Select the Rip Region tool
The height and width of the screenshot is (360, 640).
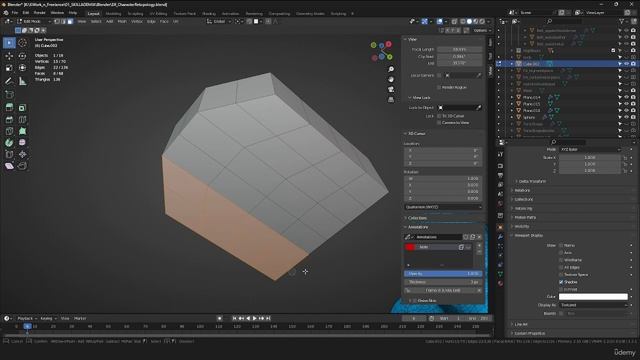(x=22, y=166)
